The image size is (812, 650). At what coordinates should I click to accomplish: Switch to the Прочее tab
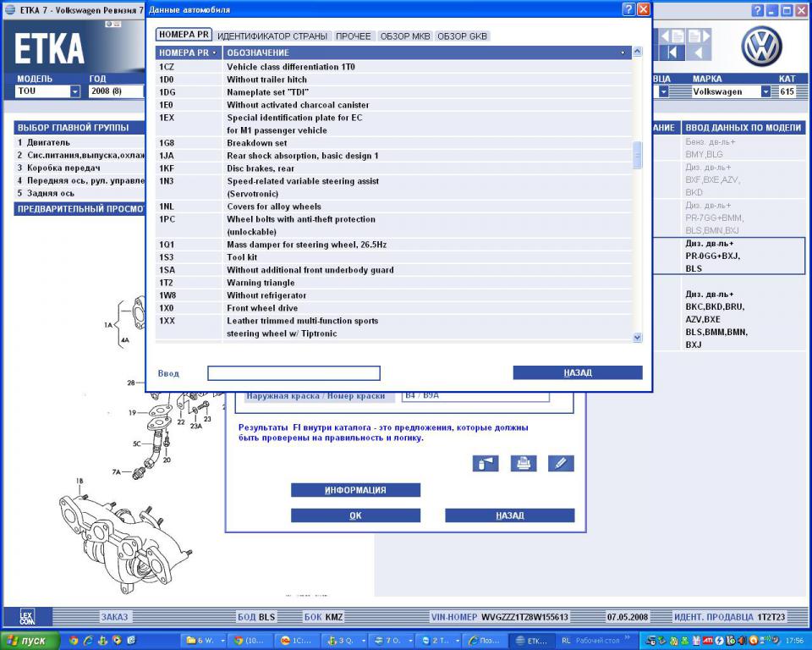[354, 36]
